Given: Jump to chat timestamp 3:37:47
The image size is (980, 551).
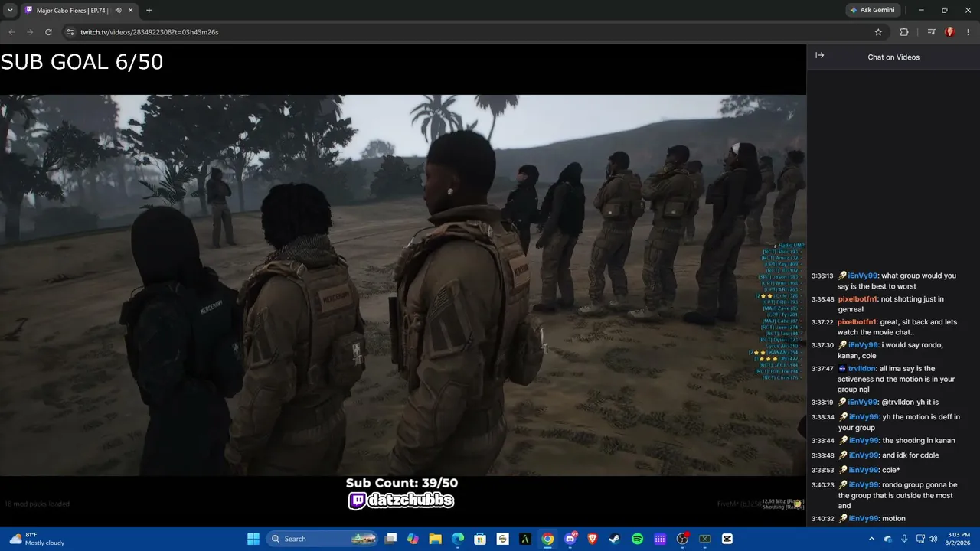Looking at the screenshot, I should click(x=822, y=369).
